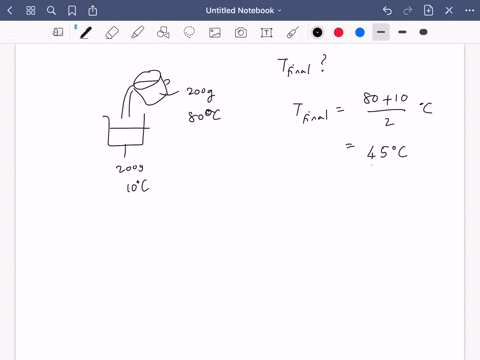Choose the blue pen color

pyautogui.click(x=360, y=32)
